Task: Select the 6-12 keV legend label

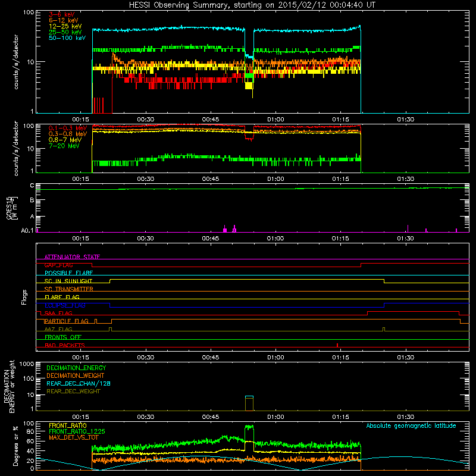Action: point(63,20)
